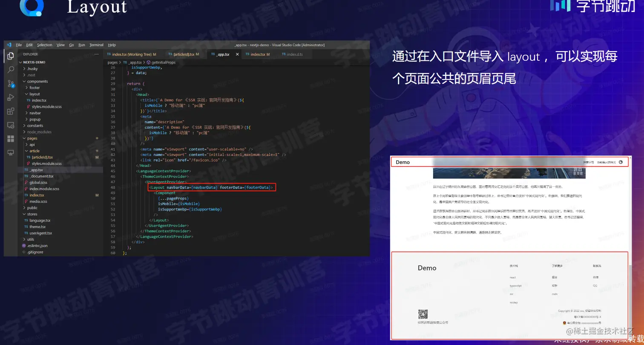Screen dimensions: 644x345
Task: Open Source Control view with badge 2
Action: click(x=11, y=84)
